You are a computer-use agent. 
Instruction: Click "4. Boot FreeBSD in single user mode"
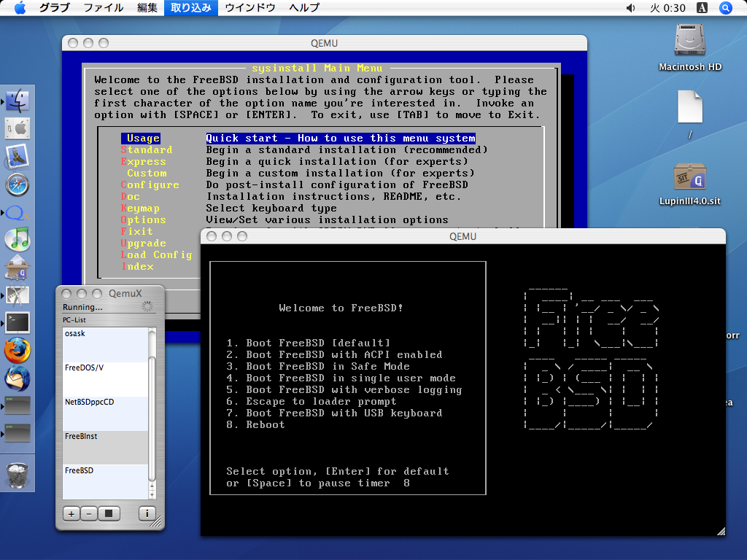[341, 378]
